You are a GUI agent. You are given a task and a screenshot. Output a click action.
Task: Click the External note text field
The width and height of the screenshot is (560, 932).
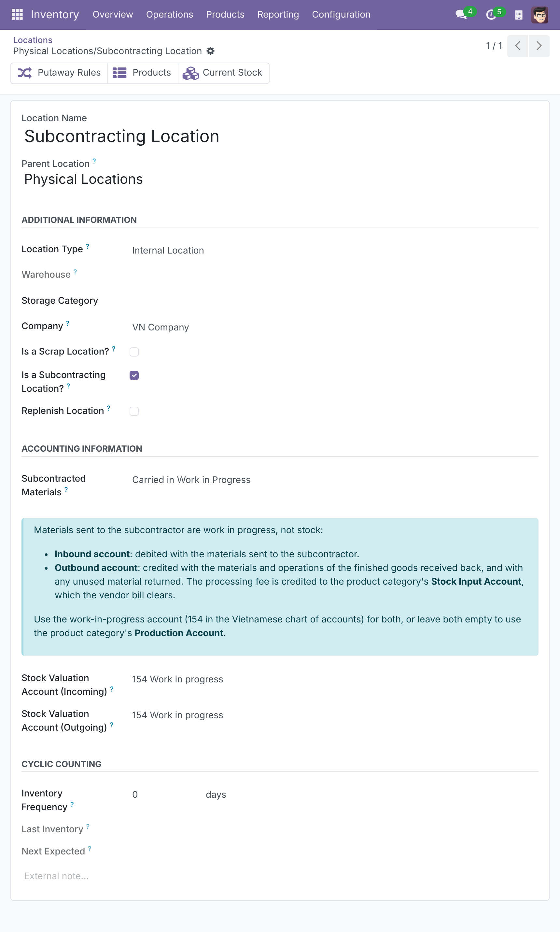280,876
